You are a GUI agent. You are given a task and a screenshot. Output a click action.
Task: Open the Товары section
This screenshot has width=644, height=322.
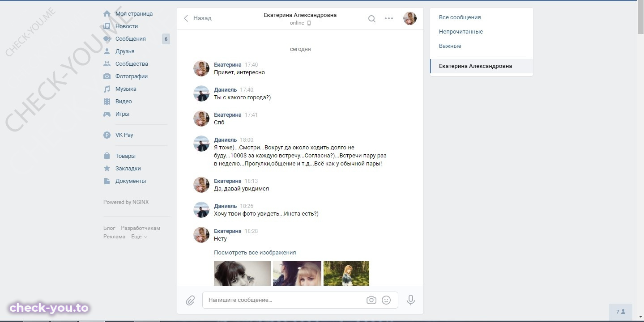[125, 156]
